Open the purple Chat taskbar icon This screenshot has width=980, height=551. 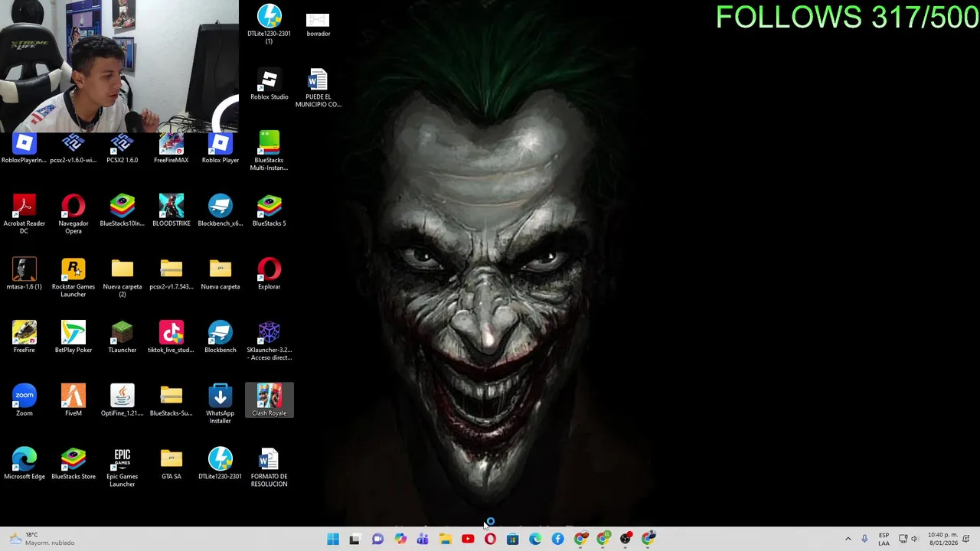click(x=377, y=539)
